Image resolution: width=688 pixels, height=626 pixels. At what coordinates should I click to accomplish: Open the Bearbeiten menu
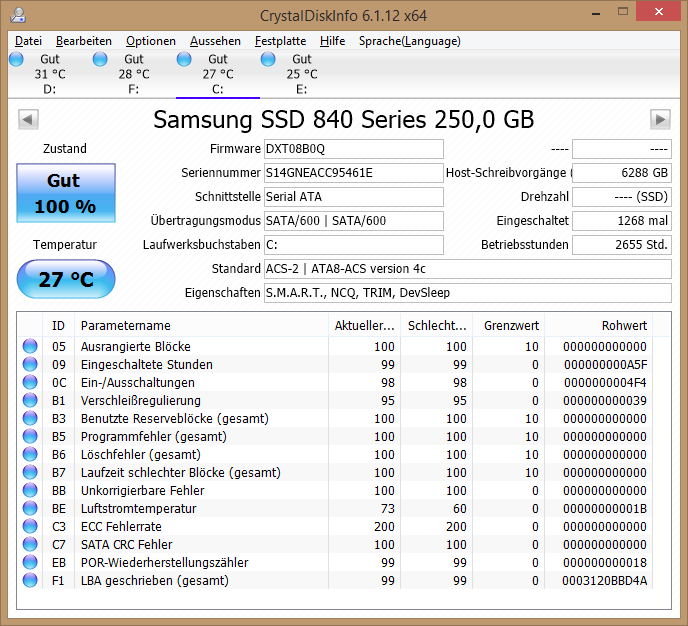[x=84, y=41]
